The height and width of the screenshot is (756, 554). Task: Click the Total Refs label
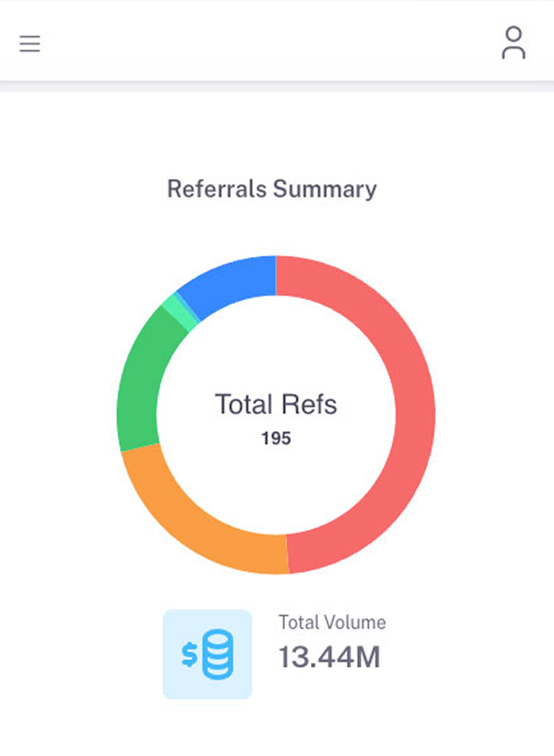276,405
